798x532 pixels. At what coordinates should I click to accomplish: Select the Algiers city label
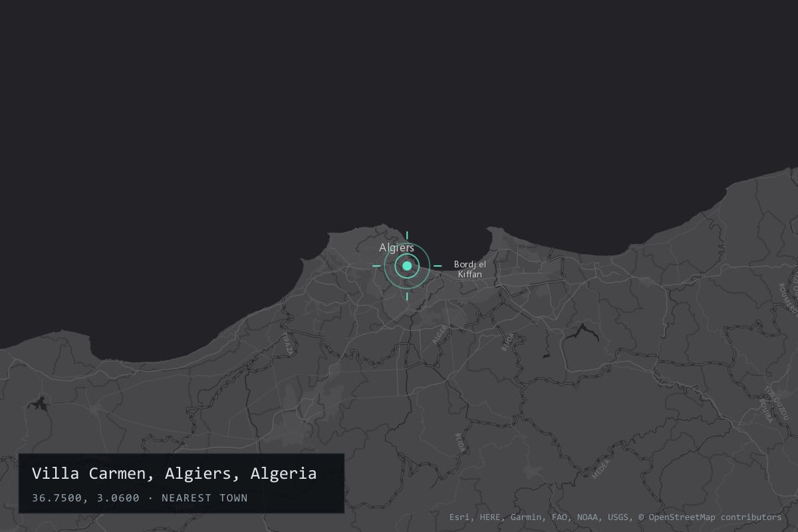(x=397, y=248)
